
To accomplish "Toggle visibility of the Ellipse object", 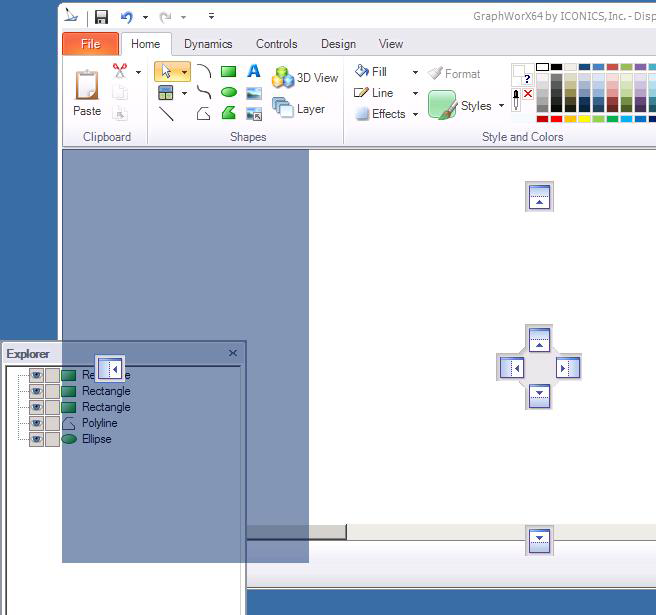I will (x=36, y=439).
